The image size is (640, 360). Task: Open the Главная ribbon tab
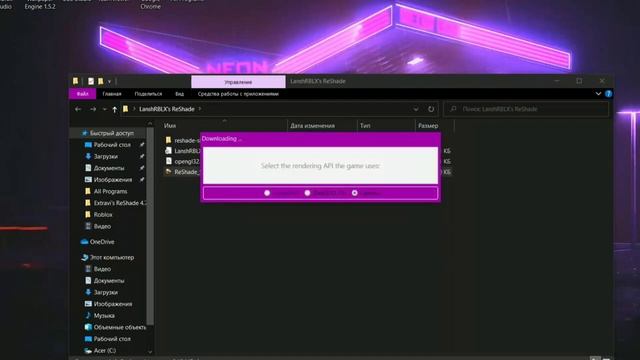point(112,94)
